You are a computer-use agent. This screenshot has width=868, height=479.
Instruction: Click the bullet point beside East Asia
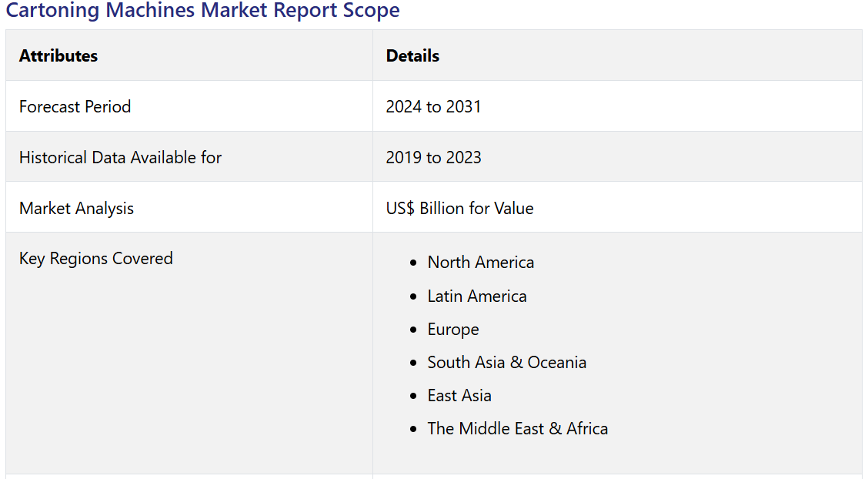pyautogui.click(x=414, y=397)
